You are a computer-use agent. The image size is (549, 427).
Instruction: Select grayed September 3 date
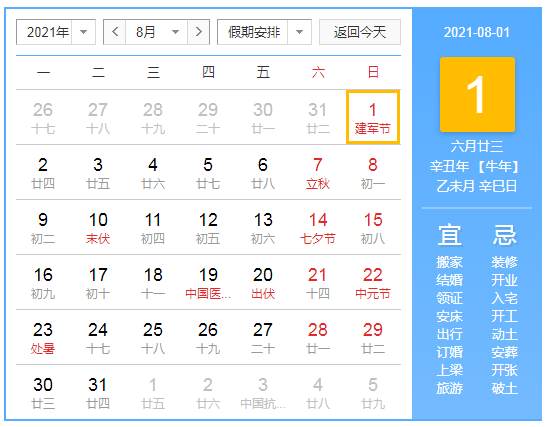point(263,392)
